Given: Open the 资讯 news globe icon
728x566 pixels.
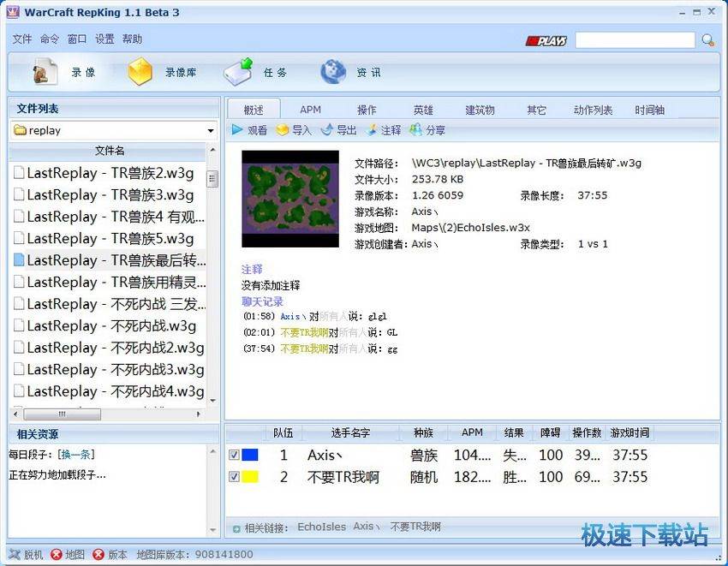Looking at the screenshot, I should click(333, 73).
